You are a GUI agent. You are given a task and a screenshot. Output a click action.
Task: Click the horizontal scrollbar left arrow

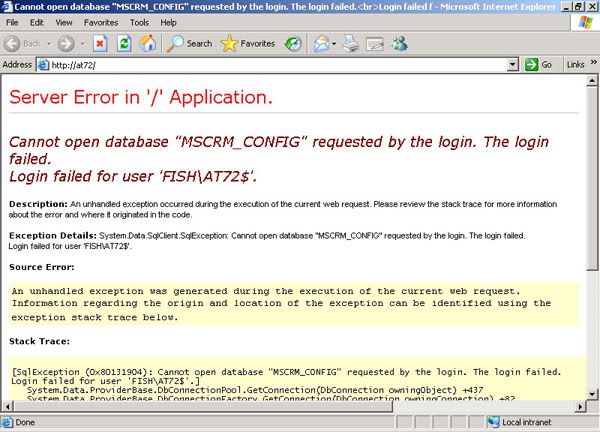[7, 406]
